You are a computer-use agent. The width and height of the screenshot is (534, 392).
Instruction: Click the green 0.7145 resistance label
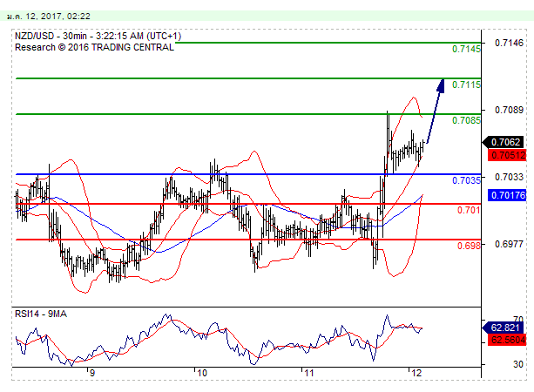[466, 49]
